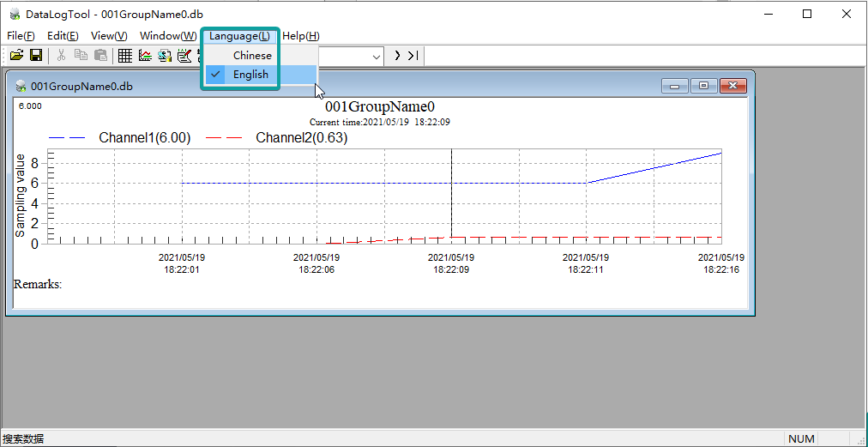Click the Open file folder icon
Image resolution: width=868 pixels, height=447 pixels.
(x=16, y=56)
